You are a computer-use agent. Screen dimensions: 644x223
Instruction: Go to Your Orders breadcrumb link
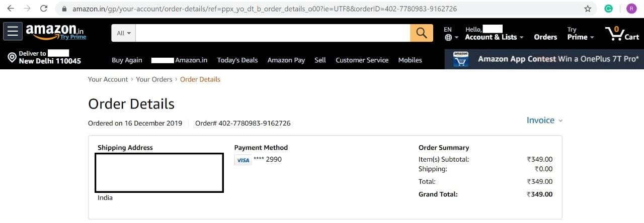pos(154,79)
